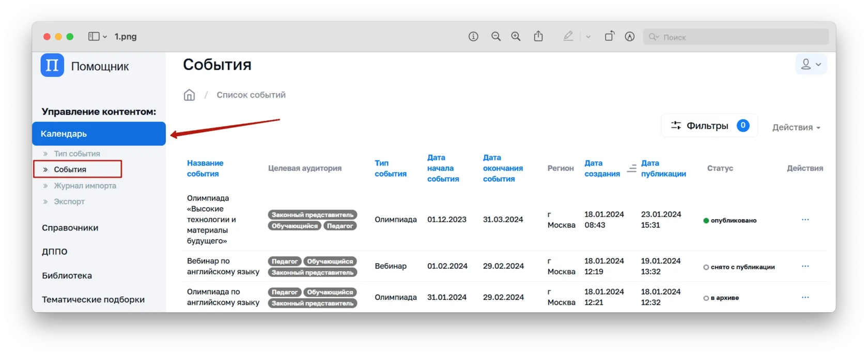Zoom in using the magnifier plus icon
This screenshot has height=355, width=868.
tap(516, 37)
